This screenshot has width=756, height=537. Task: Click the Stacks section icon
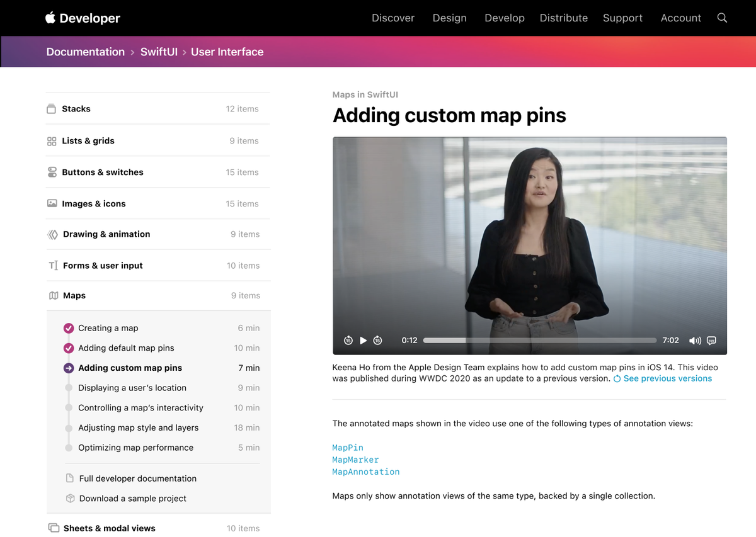click(x=51, y=109)
